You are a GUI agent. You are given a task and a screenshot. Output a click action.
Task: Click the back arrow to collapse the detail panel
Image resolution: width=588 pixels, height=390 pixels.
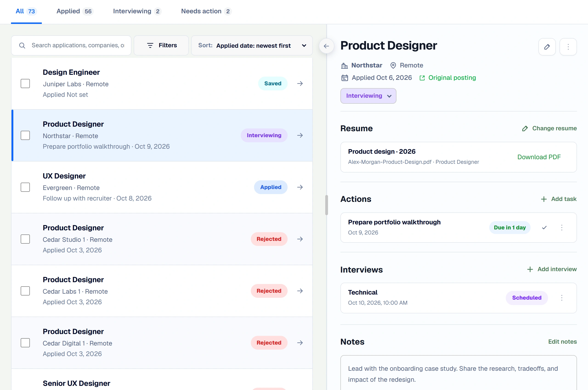[326, 46]
